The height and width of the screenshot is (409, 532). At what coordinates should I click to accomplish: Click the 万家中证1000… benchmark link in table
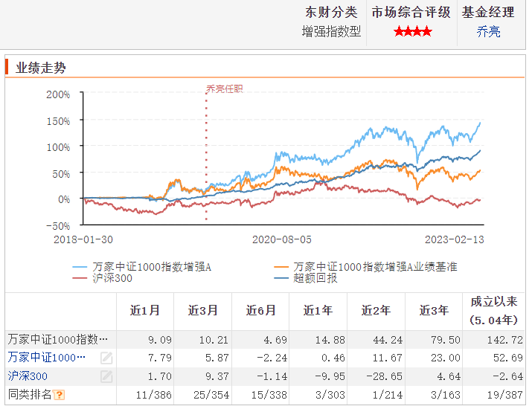pos(47,358)
